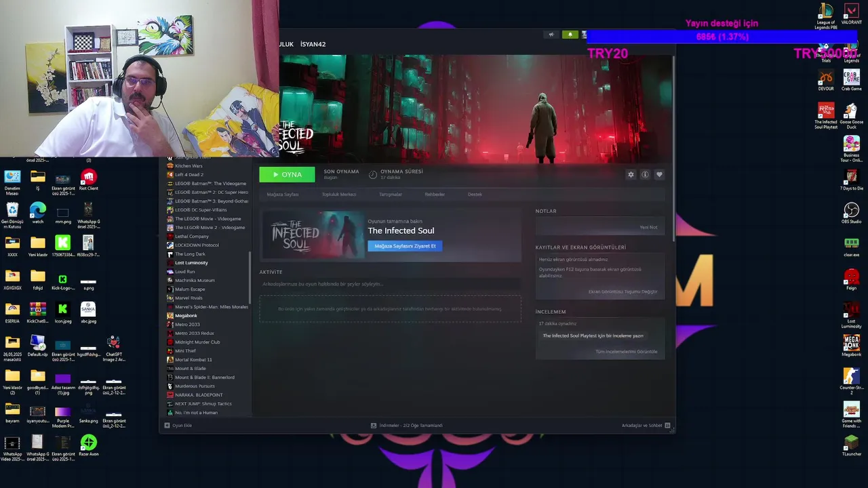The width and height of the screenshot is (868, 488).
Task: Click the Counter-Strike 2 desktop icon
Action: point(852,382)
